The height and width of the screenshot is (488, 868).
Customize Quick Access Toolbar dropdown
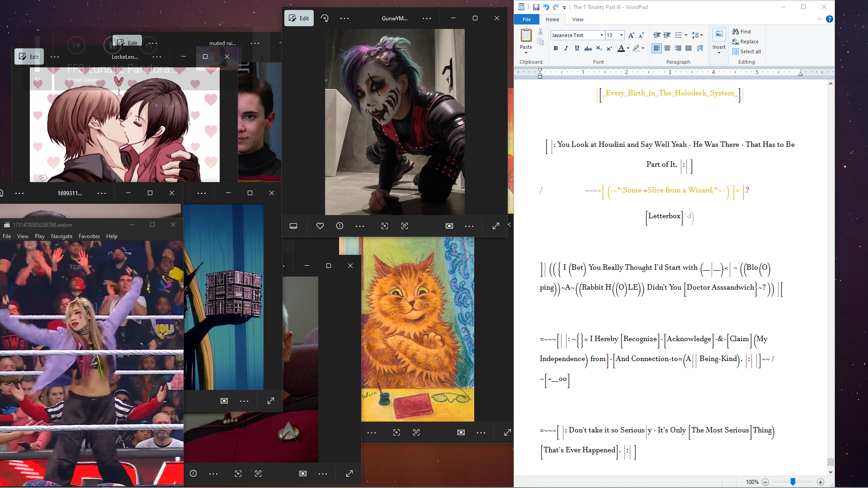pyautogui.click(x=564, y=8)
